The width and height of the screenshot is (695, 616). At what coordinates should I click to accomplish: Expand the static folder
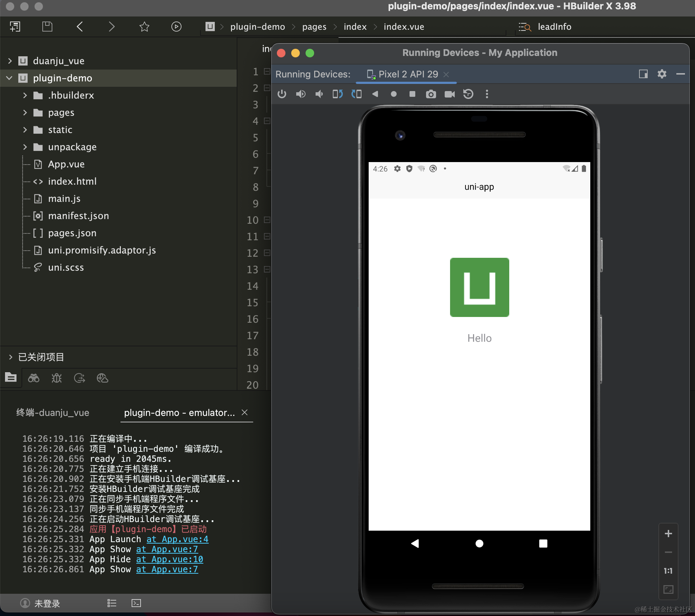(x=25, y=130)
